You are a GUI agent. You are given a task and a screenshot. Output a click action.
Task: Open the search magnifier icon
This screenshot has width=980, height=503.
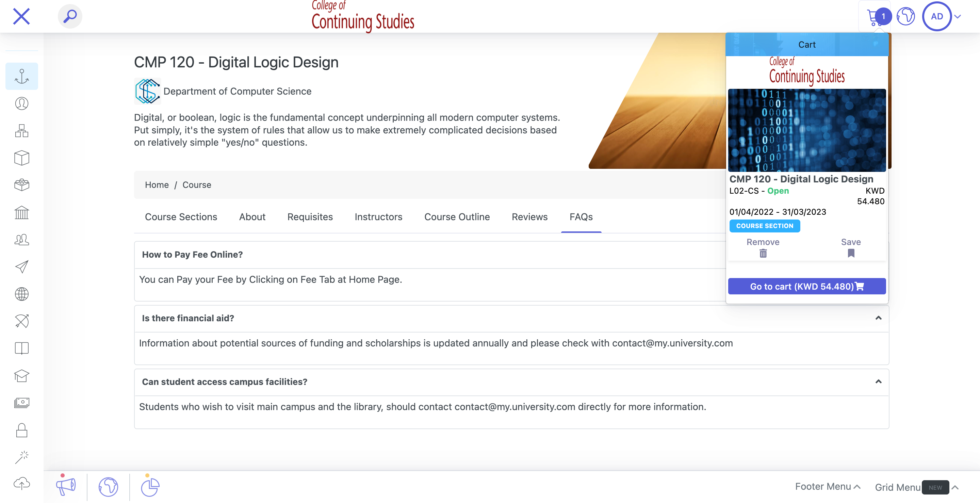pyautogui.click(x=70, y=16)
